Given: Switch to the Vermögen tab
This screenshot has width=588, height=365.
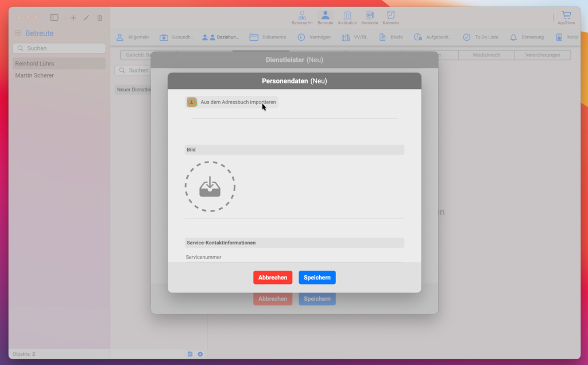Looking at the screenshot, I should point(314,37).
